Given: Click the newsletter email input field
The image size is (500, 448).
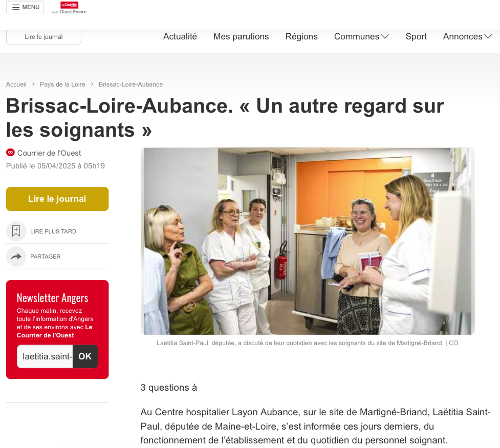Looking at the screenshot, I should click(45, 356).
